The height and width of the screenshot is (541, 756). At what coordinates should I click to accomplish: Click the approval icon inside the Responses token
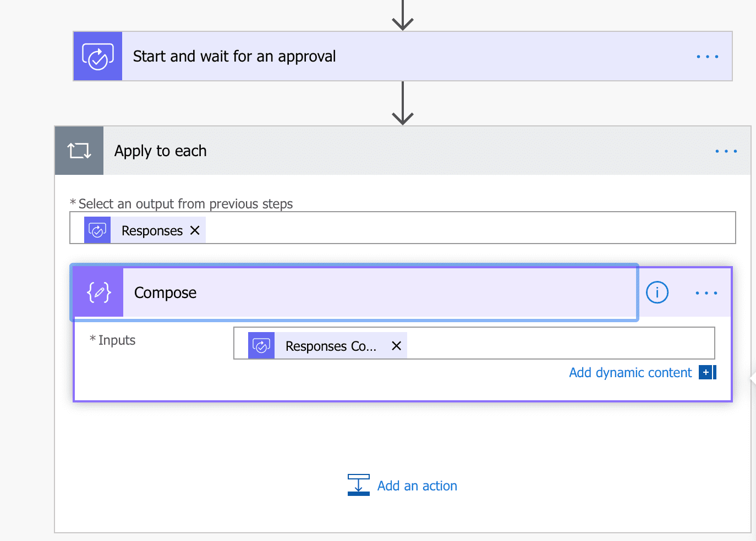97,230
